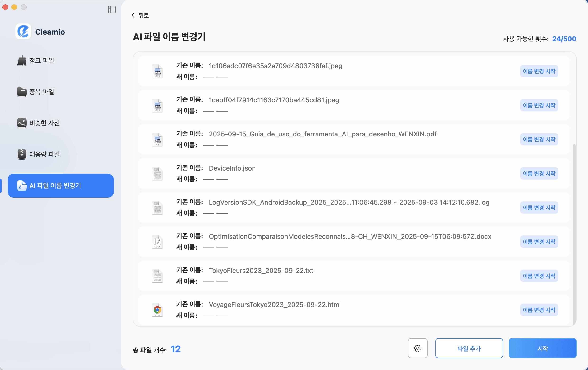Open 비슷한 사진 with the photo icon

(x=22, y=123)
